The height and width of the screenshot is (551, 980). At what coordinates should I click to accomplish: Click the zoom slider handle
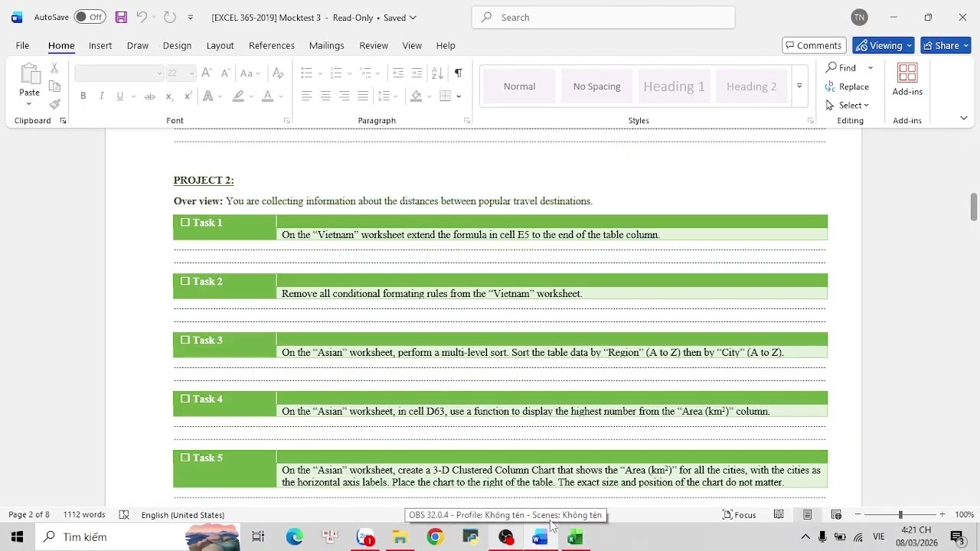900,514
